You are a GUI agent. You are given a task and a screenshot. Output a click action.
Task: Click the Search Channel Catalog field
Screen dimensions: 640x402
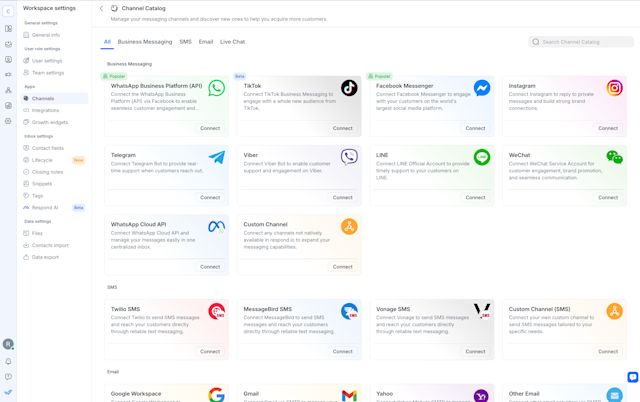[581, 42]
